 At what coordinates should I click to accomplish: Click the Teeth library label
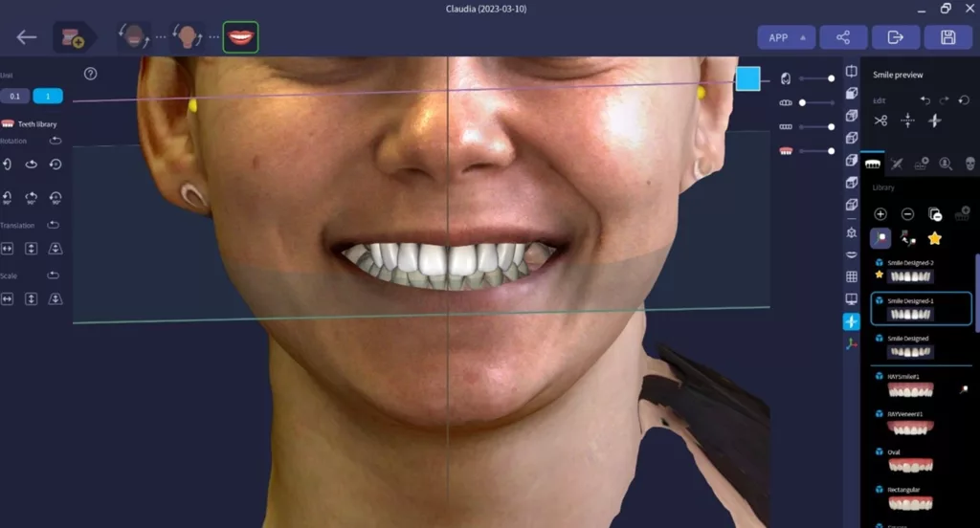pos(37,124)
